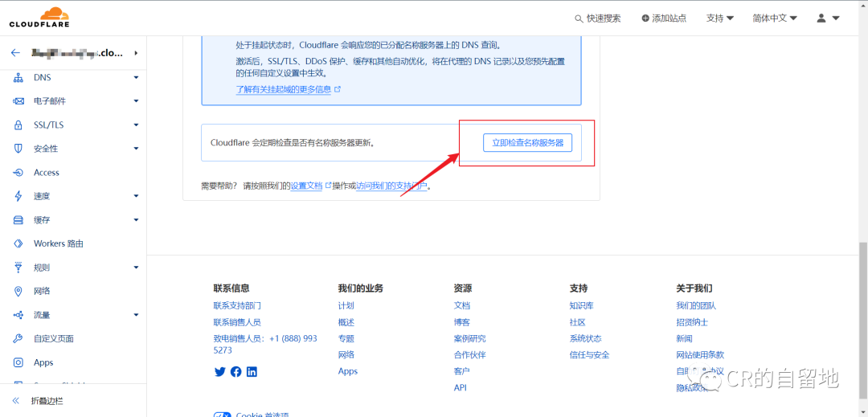
Task: Open the 了解有关挂起域的更多信息 link
Action: [x=284, y=90]
